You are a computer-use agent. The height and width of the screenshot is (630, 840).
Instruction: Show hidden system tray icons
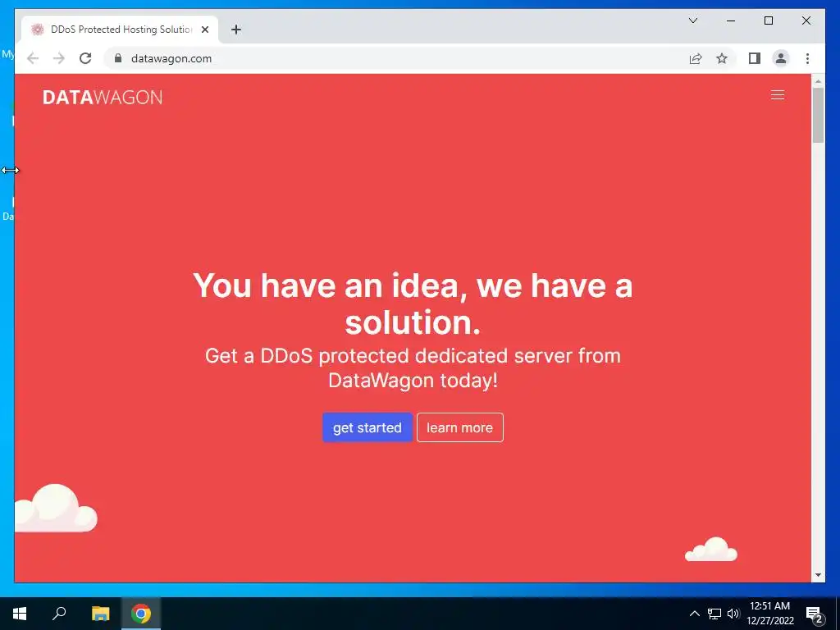(694, 614)
